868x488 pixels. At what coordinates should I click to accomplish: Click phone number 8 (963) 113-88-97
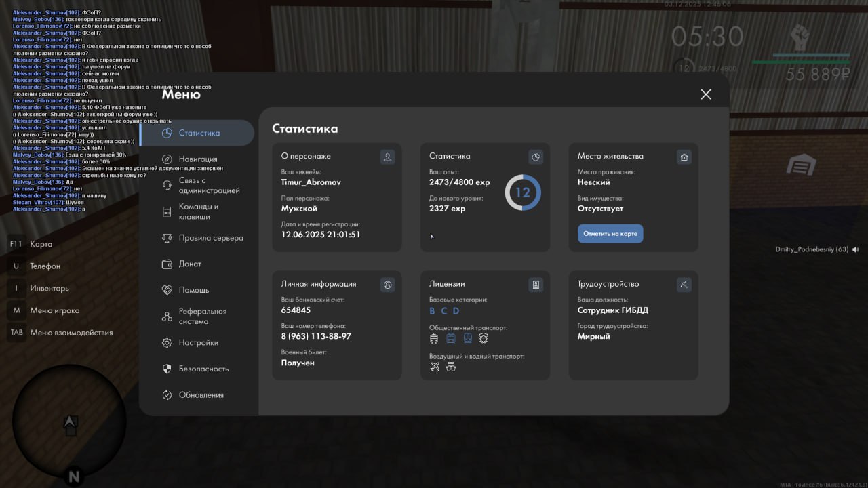[317, 336]
